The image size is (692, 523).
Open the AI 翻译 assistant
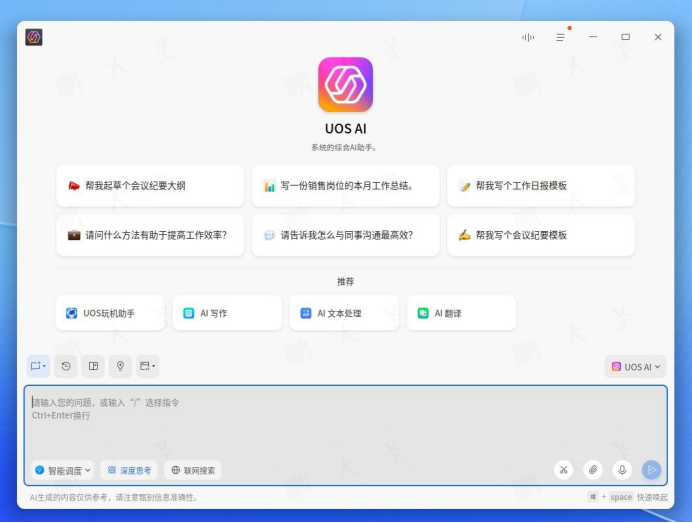point(462,313)
